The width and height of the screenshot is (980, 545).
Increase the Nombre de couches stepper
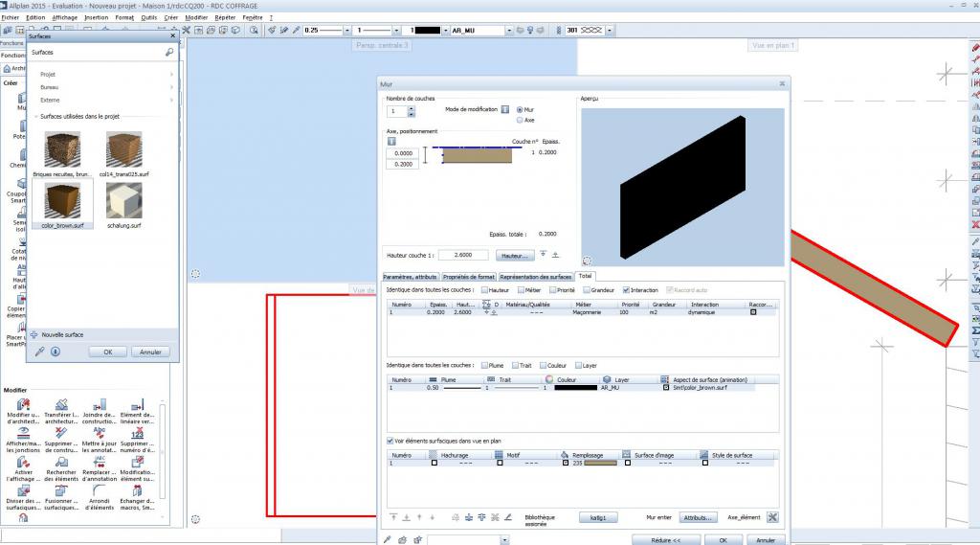(412, 109)
